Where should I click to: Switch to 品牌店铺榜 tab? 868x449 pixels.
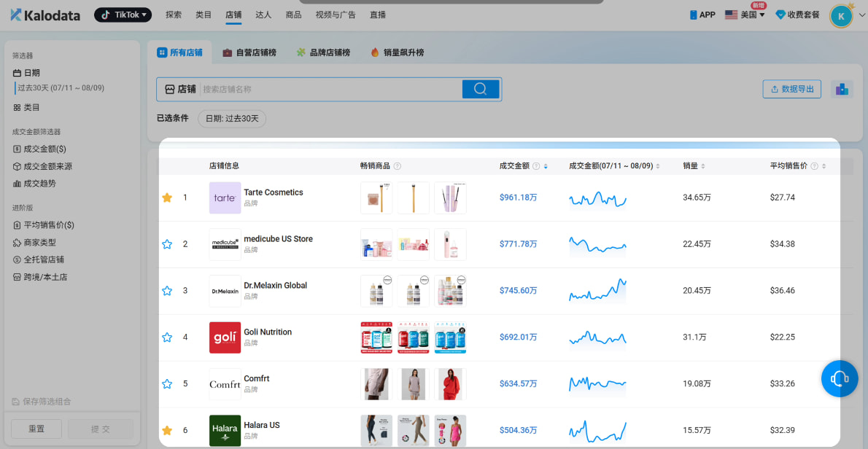coord(323,53)
